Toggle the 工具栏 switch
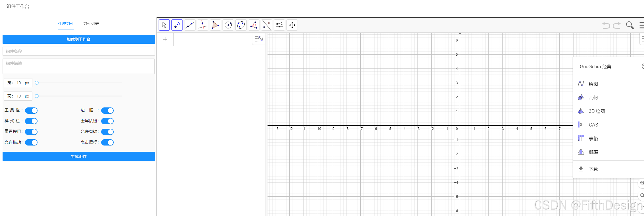The image size is (644, 216). coord(31,110)
